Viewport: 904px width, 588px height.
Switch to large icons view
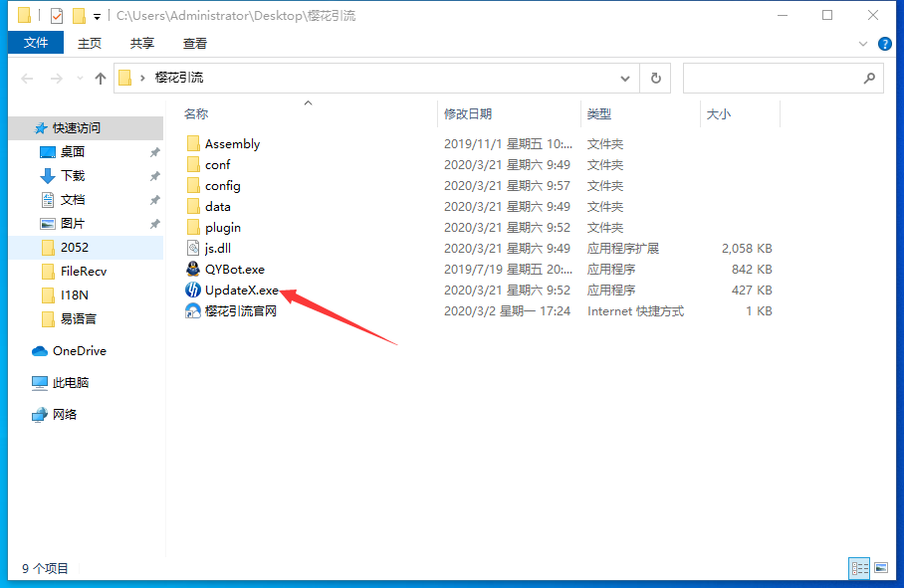[881, 568]
